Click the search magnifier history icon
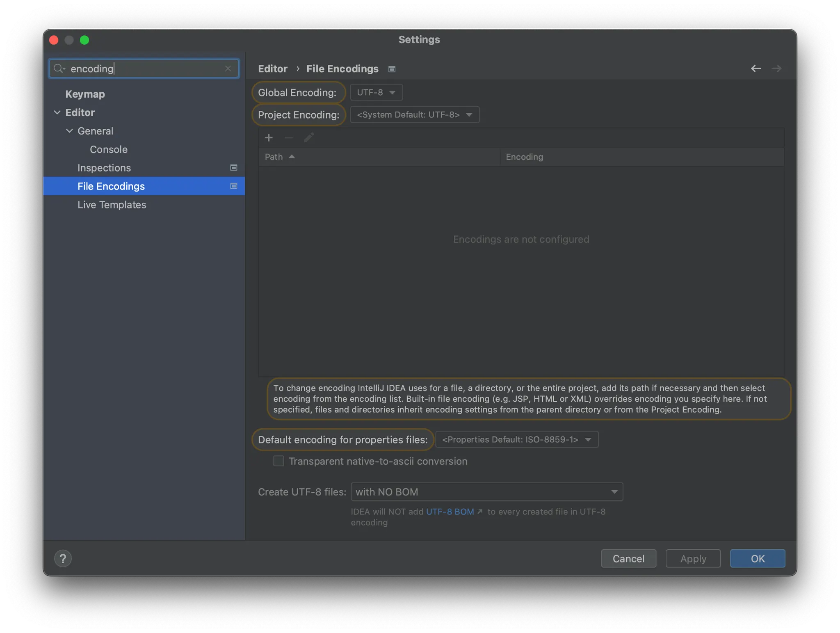The width and height of the screenshot is (840, 633). pyautogui.click(x=59, y=69)
